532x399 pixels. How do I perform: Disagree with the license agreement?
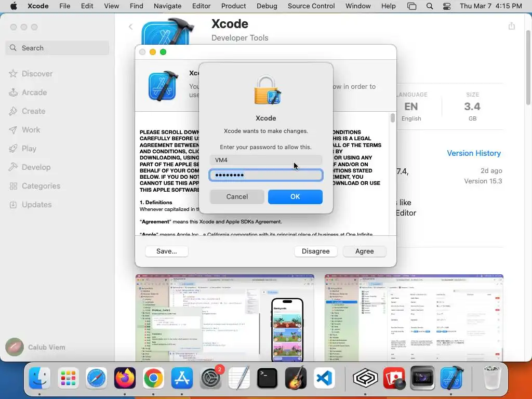pos(315,251)
